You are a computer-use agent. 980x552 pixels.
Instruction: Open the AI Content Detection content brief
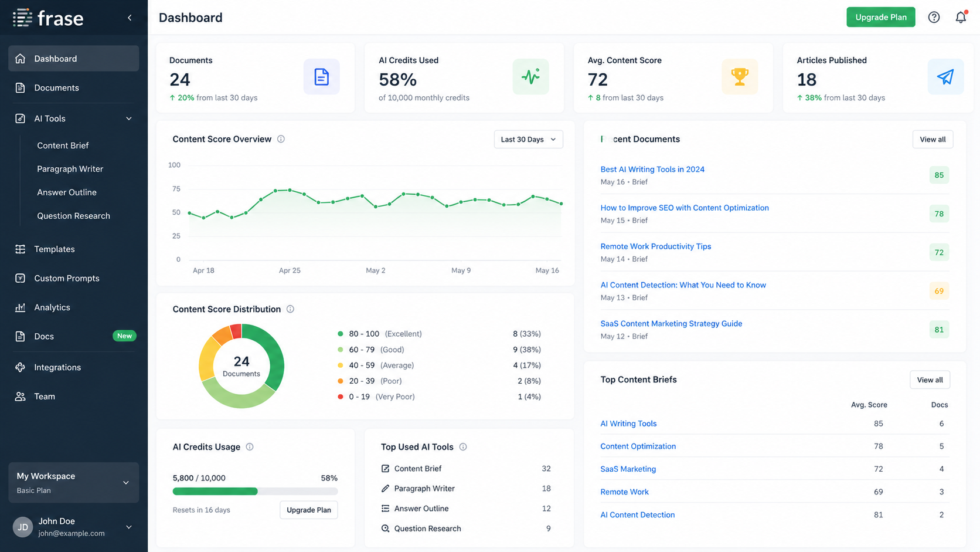pyautogui.click(x=637, y=515)
